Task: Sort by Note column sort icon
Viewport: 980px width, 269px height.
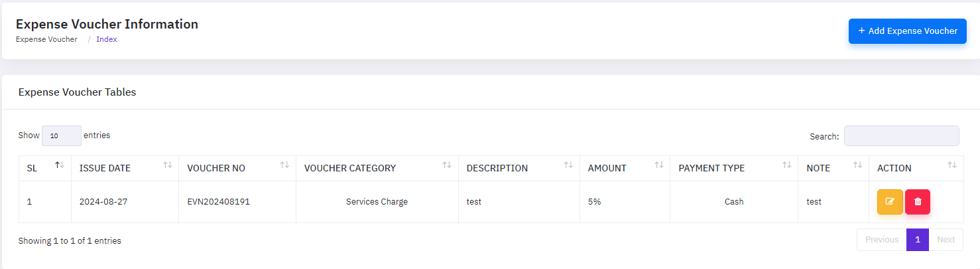Action: [x=857, y=165]
